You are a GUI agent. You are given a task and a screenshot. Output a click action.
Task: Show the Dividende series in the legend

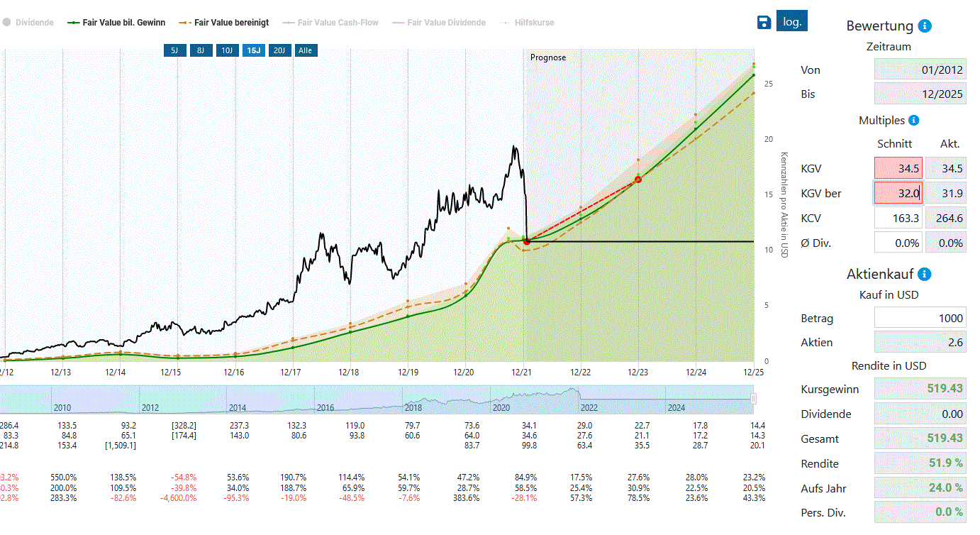(33, 22)
